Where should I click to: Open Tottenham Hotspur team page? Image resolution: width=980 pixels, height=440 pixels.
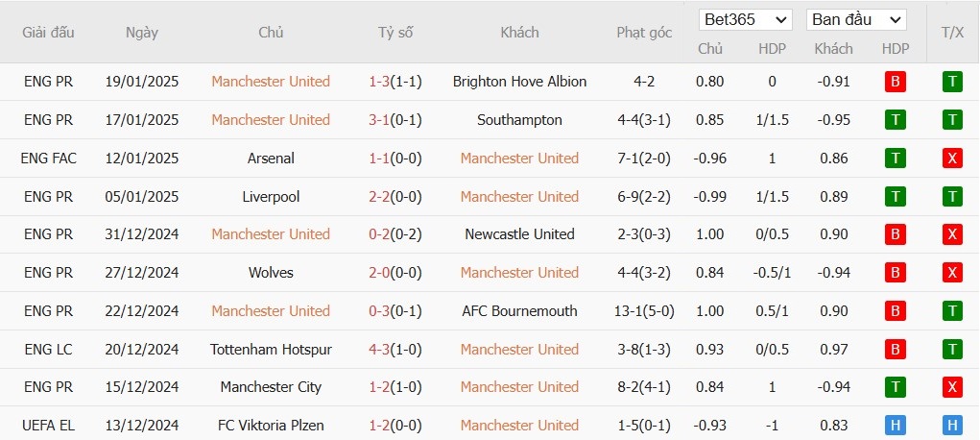[x=271, y=350]
